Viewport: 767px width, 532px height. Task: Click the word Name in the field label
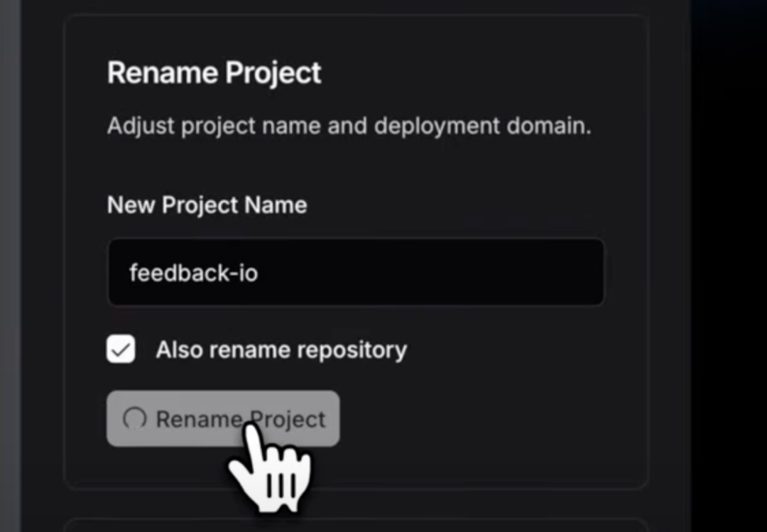[276, 205]
